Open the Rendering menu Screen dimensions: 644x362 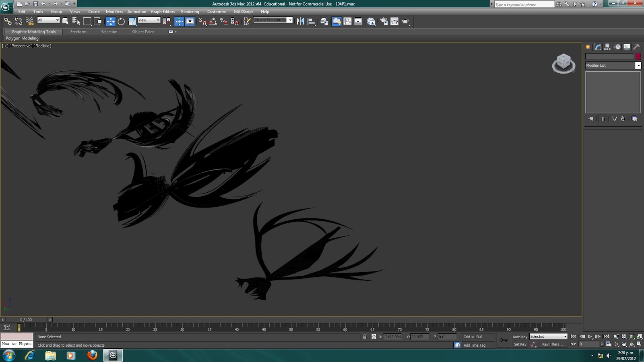click(190, 12)
